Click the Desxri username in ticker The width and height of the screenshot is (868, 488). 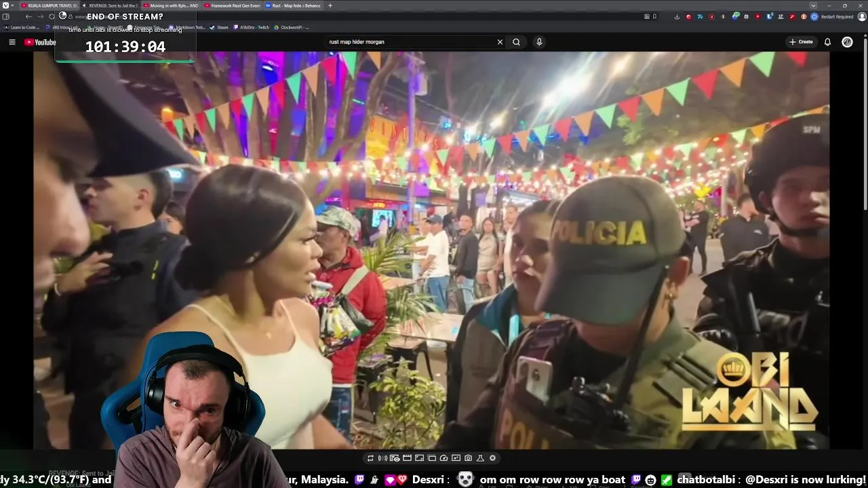click(427, 480)
